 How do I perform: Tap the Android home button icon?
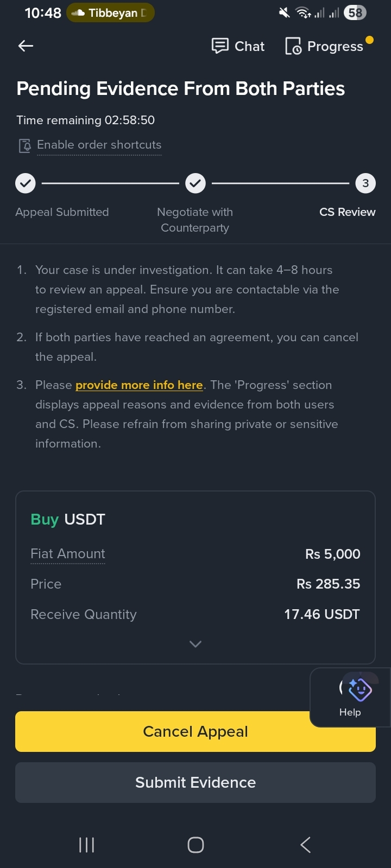pyautogui.click(x=195, y=845)
